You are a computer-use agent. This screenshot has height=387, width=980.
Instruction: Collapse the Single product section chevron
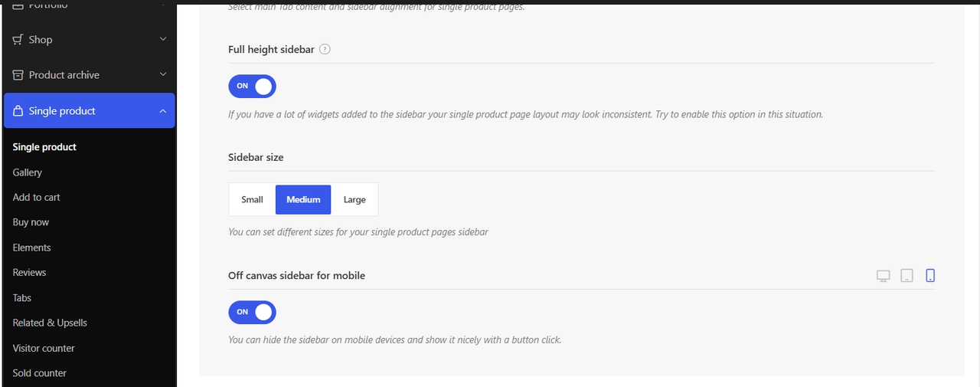163,111
